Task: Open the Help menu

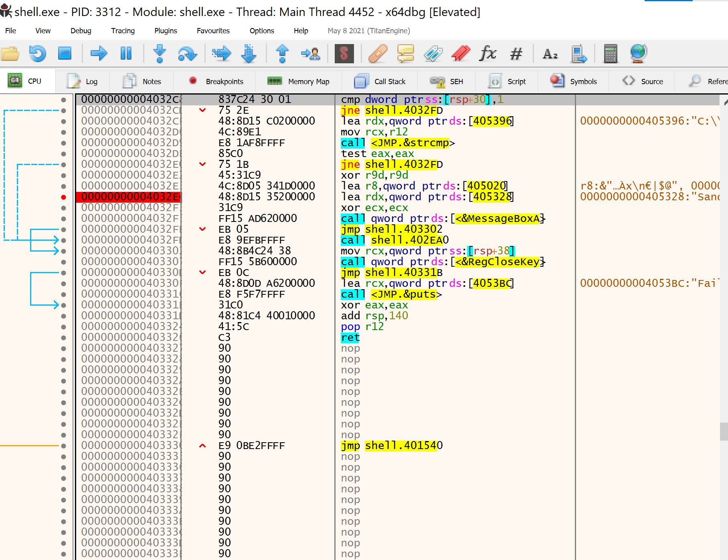Action: [x=301, y=31]
